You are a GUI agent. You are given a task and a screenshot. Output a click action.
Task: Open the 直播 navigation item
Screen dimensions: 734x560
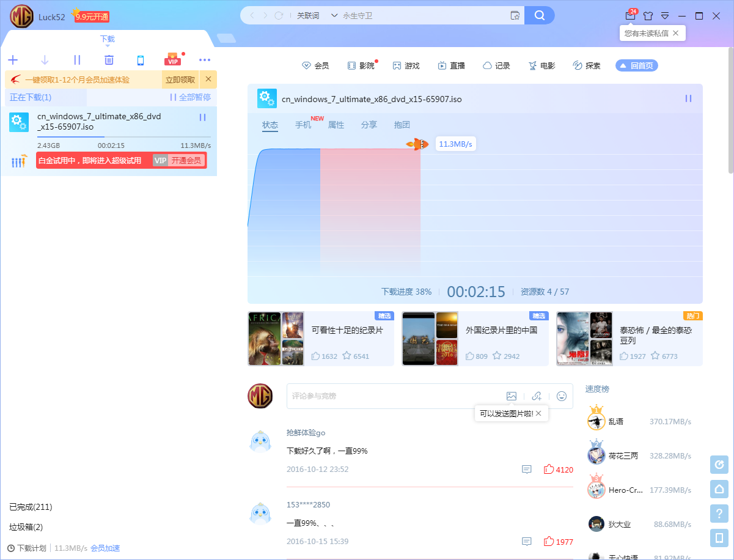point(451,65)
